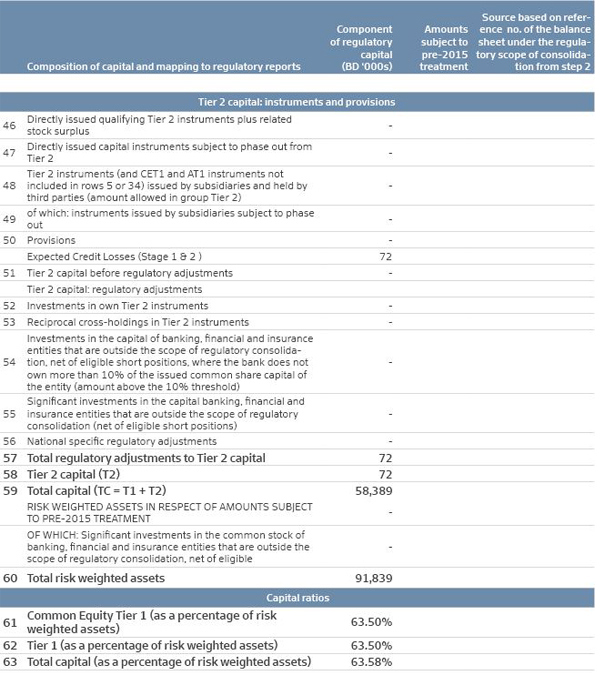Click the Total capital value 58,389
Image resolution: width=595 pixels, height=673 pixels.
point(373,491)
